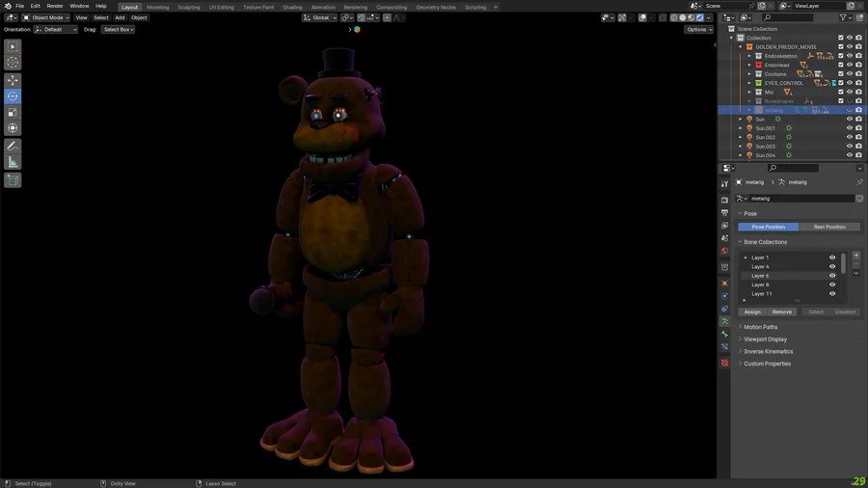Select the Move tool
The width and height of the screenshot is (868, 488).
pos(13,80)
